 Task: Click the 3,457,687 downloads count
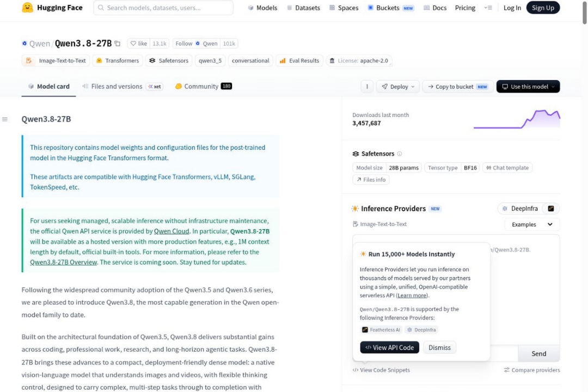pyautogui.click(x=366, y=123)
